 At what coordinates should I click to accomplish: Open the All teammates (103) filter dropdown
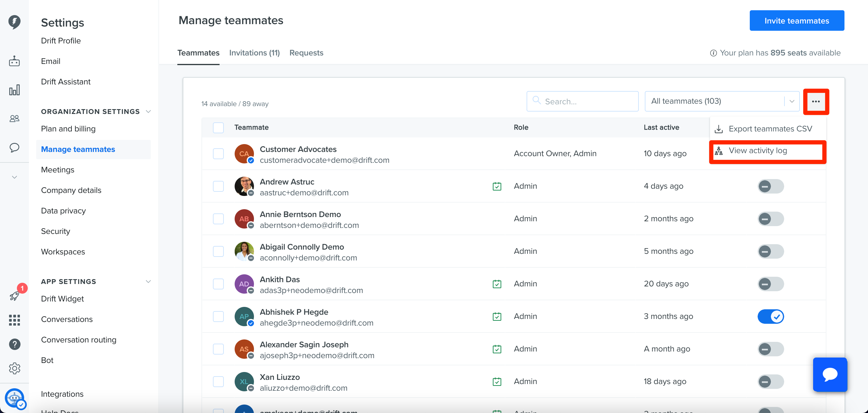722,101
